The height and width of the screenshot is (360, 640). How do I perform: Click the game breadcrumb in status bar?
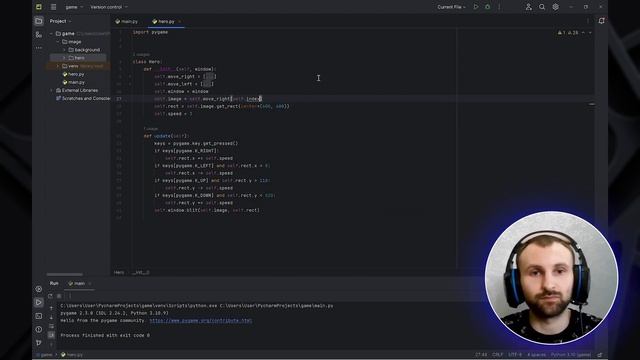point(44,355)
